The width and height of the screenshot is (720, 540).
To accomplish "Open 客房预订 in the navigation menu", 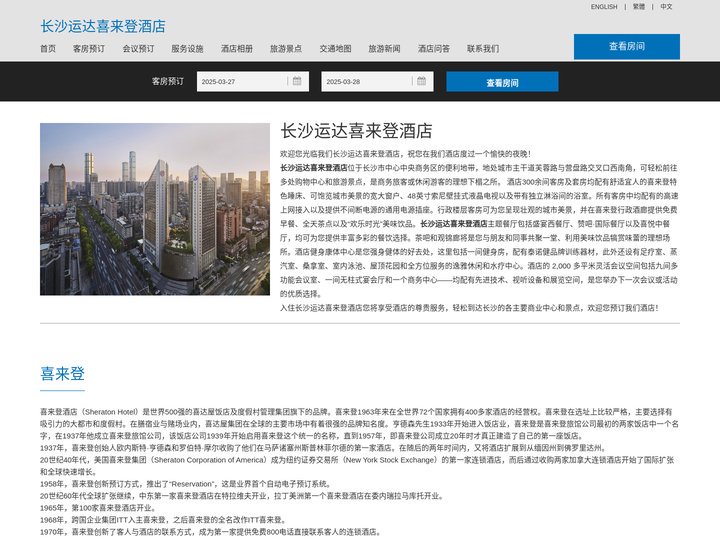I will tap(89, 49).
